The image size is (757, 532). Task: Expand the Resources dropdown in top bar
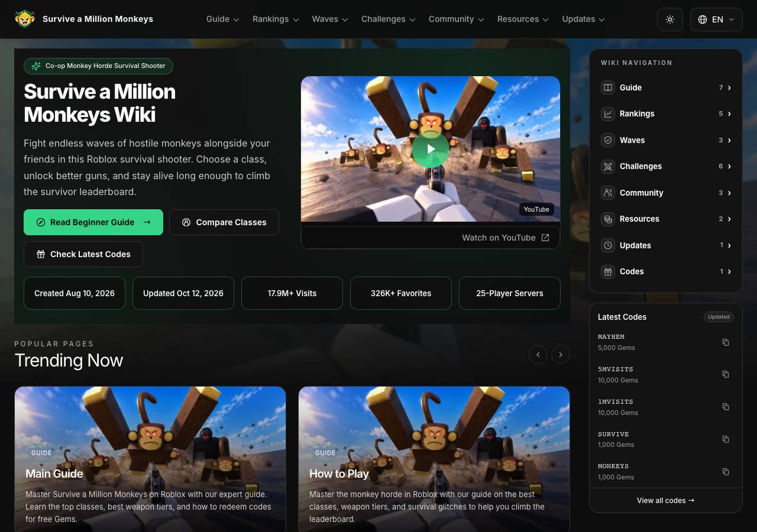pyautogui.click(x=523, y=19)
